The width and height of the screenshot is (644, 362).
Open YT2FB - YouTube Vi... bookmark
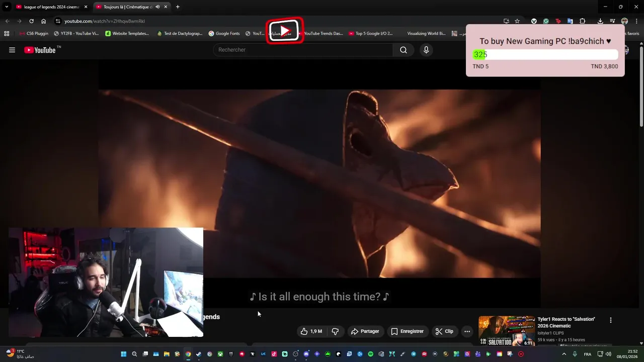(x=76, y=34)
